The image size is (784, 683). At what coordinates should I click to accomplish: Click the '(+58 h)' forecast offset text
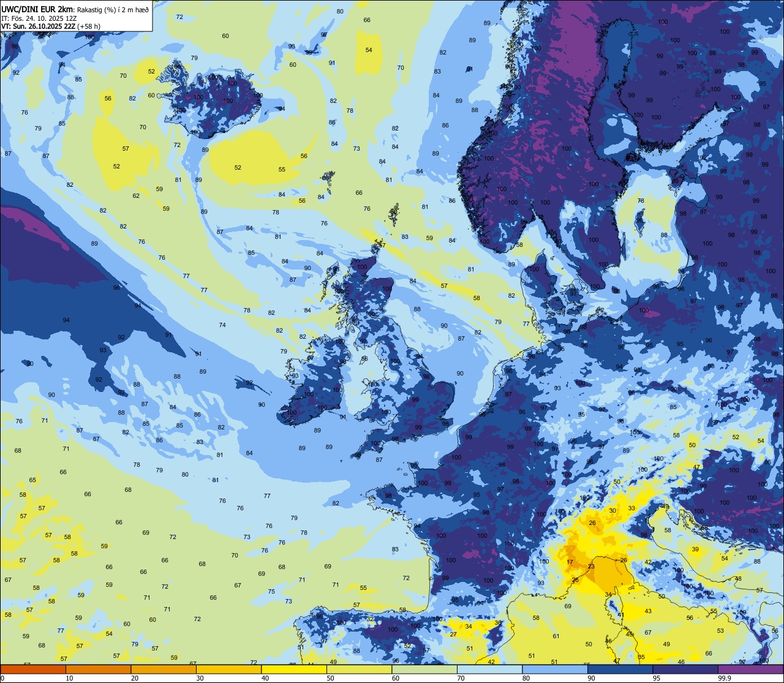tap(89, 26)
